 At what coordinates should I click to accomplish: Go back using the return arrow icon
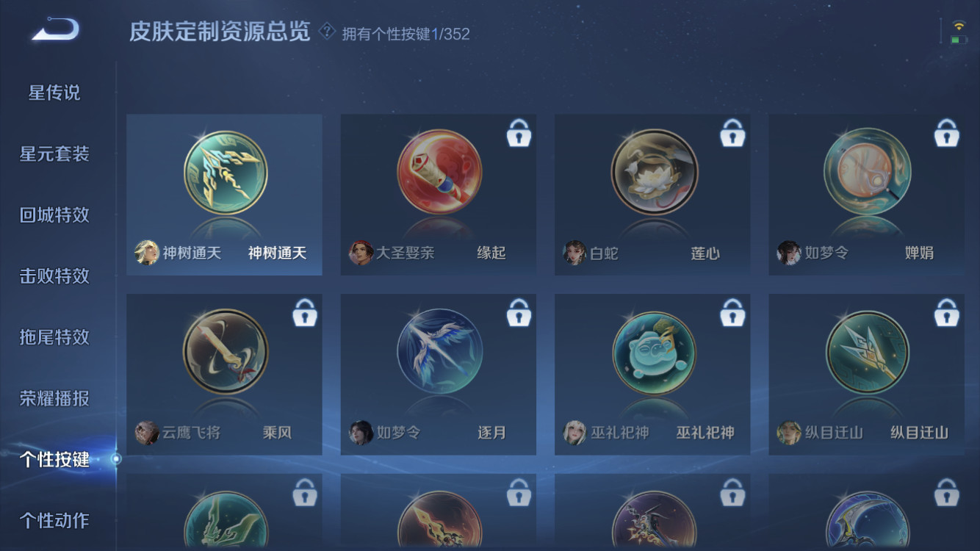point(55,29)
